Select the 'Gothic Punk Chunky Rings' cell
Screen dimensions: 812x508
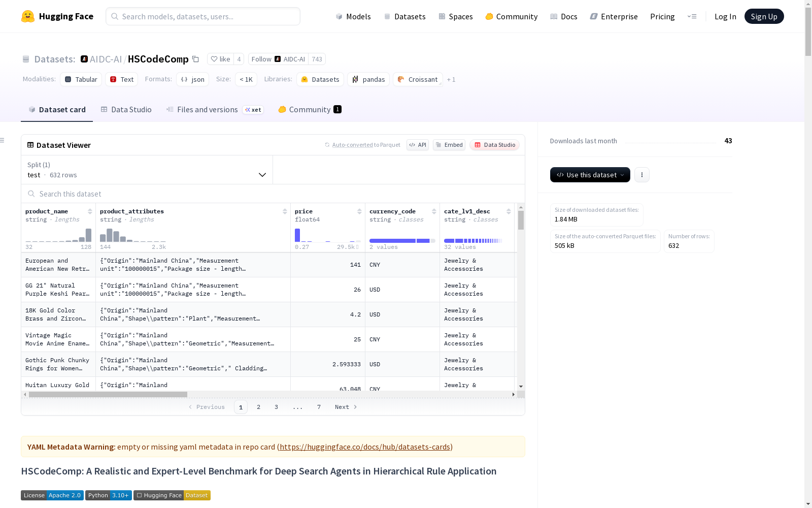tap(58, 364)
